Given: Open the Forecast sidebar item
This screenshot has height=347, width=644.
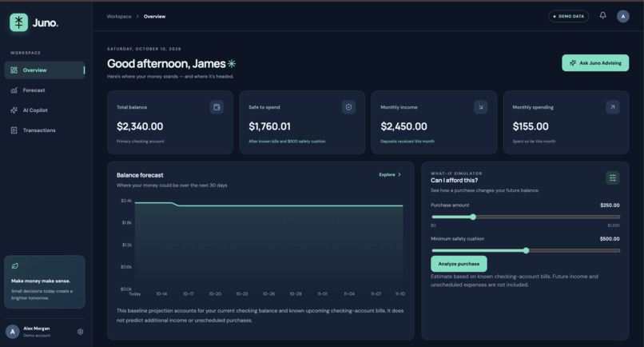Looking at the screenshot, I should click(x=45, y=90).
